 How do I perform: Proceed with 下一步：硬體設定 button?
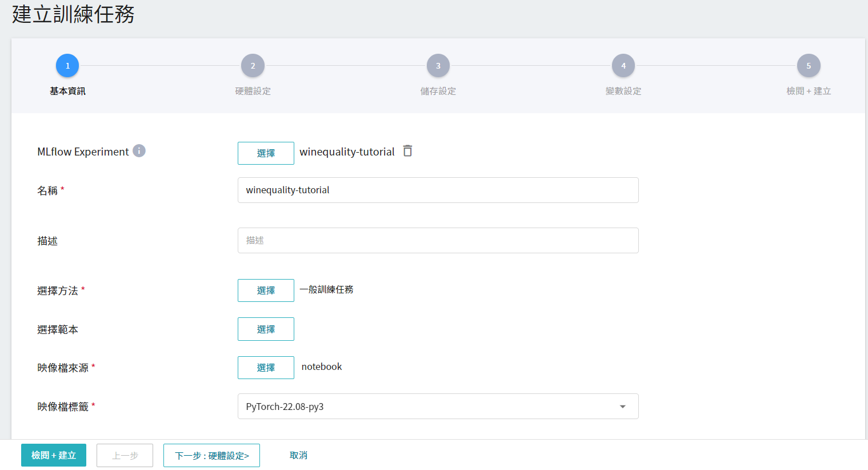pos(211,456)
